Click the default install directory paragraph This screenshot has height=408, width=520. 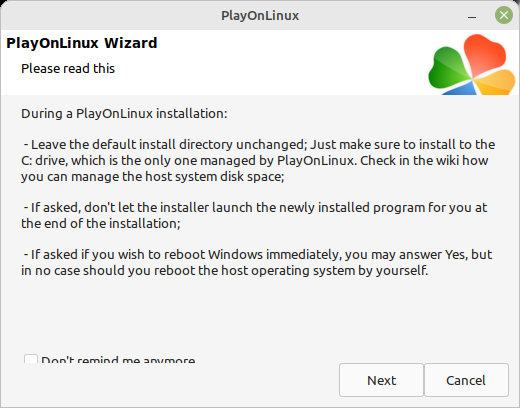pos(258,161)
